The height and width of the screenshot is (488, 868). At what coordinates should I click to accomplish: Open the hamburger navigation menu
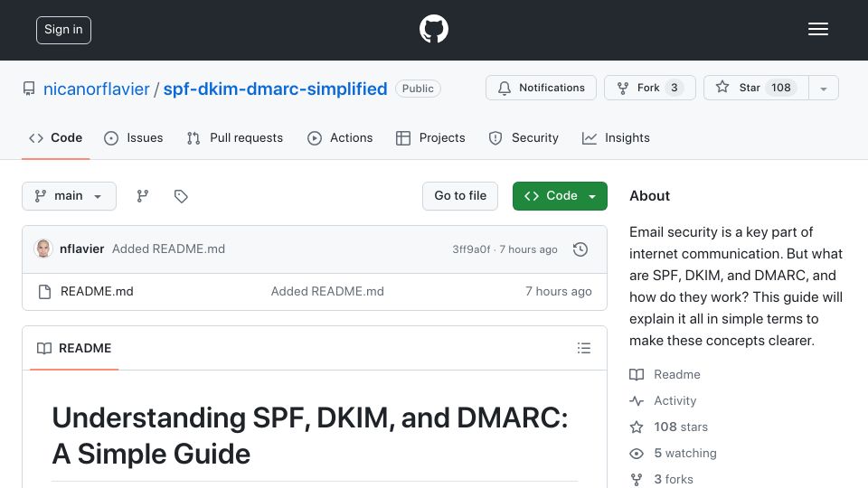point(817,29)
